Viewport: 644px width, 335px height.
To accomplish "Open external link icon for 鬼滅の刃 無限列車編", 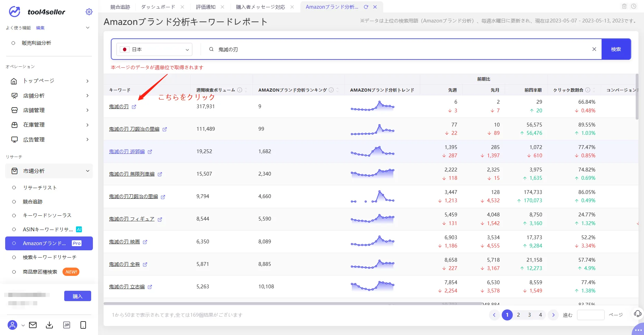I will pos(160,174).
